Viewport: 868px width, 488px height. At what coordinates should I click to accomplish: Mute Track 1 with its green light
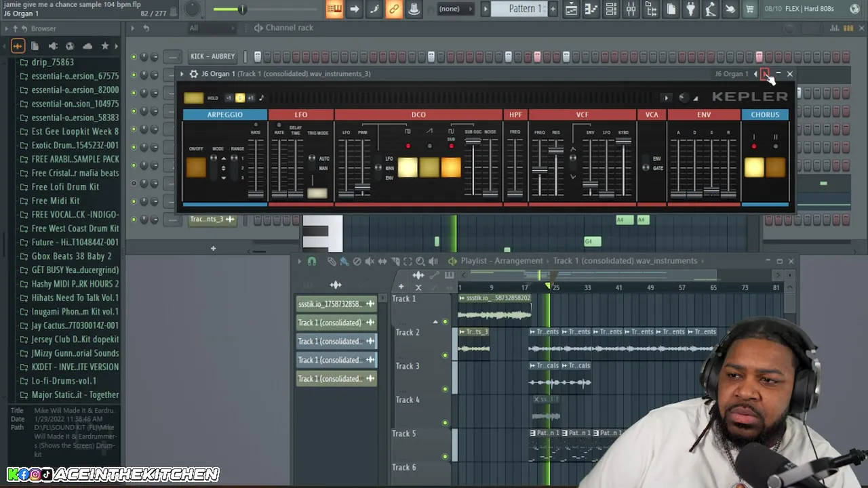tap(445, 321)
